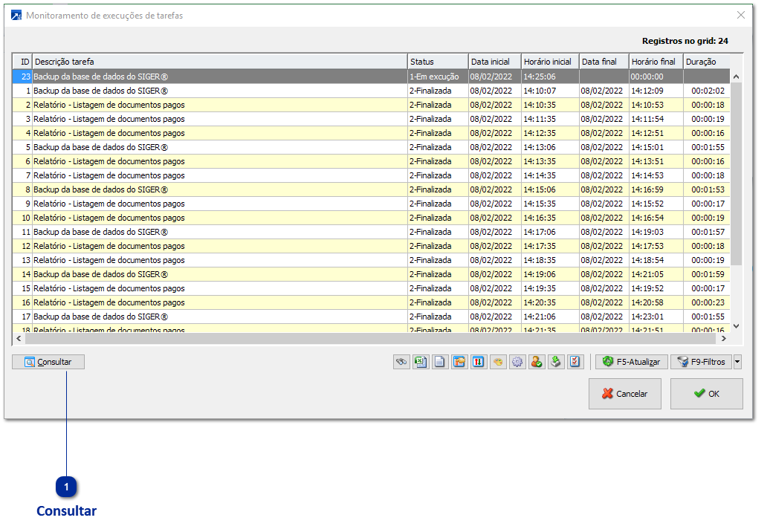This screenshot has height=532, width=770.
Task: Confirm with the OK button
Action: point(706,394)
